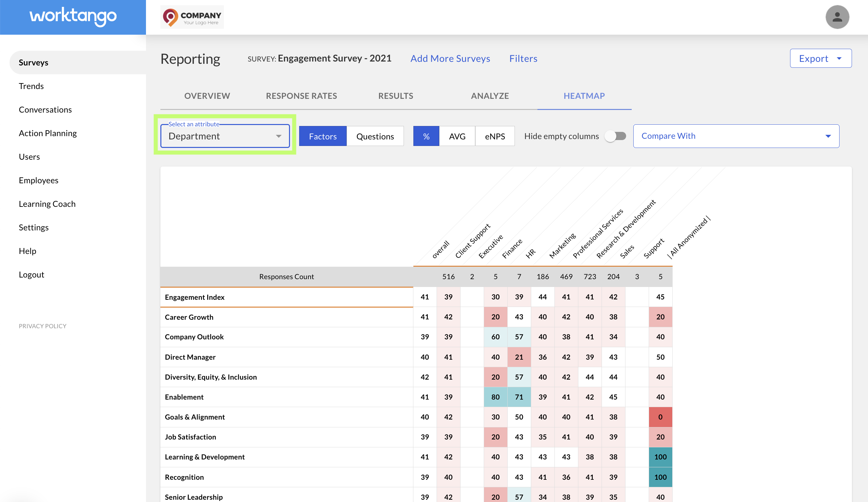Image resolution: width=868 pixels, height=502 pixels.
Task: Open the Response Rates tab
Action: 301,96
